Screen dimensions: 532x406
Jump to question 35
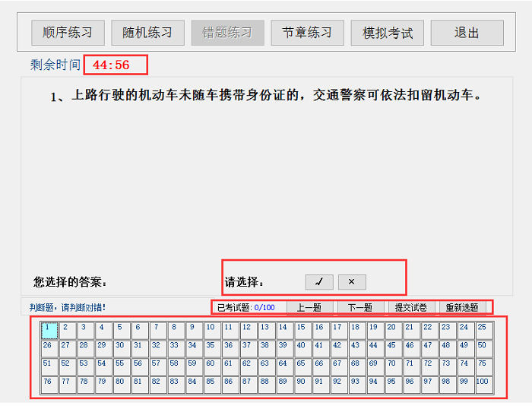point(212,349)
